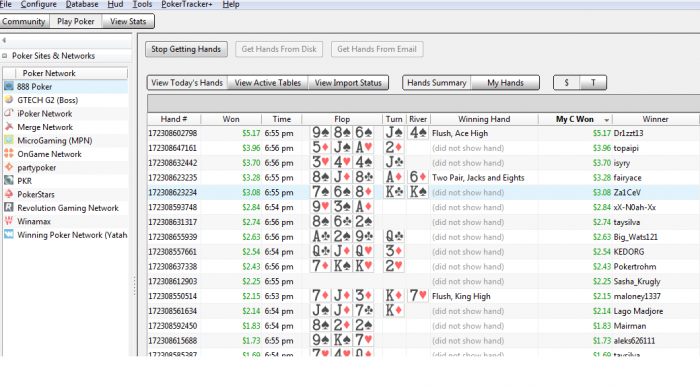Click Stop Getting Hands button
700x388 pixels.
[186, 49]
